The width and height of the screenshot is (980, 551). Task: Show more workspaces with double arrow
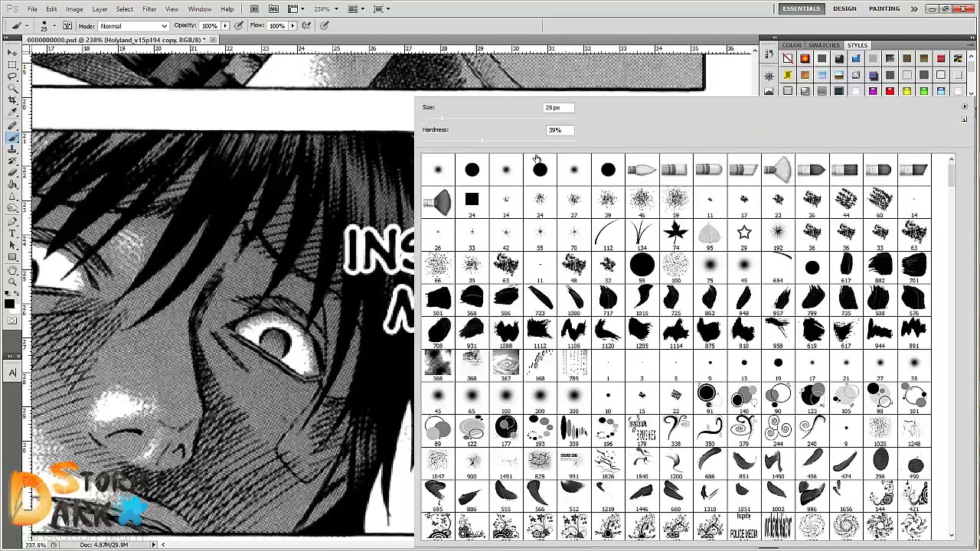pos(914,9)
